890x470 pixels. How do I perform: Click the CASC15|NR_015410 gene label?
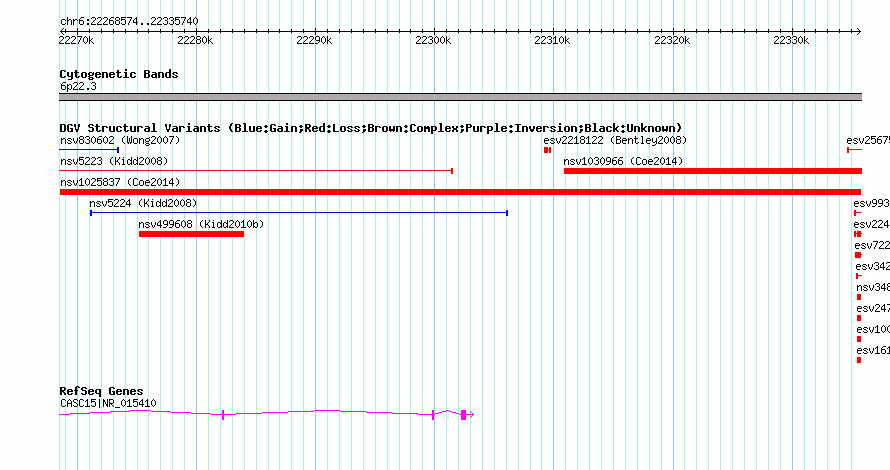point(108,404)
